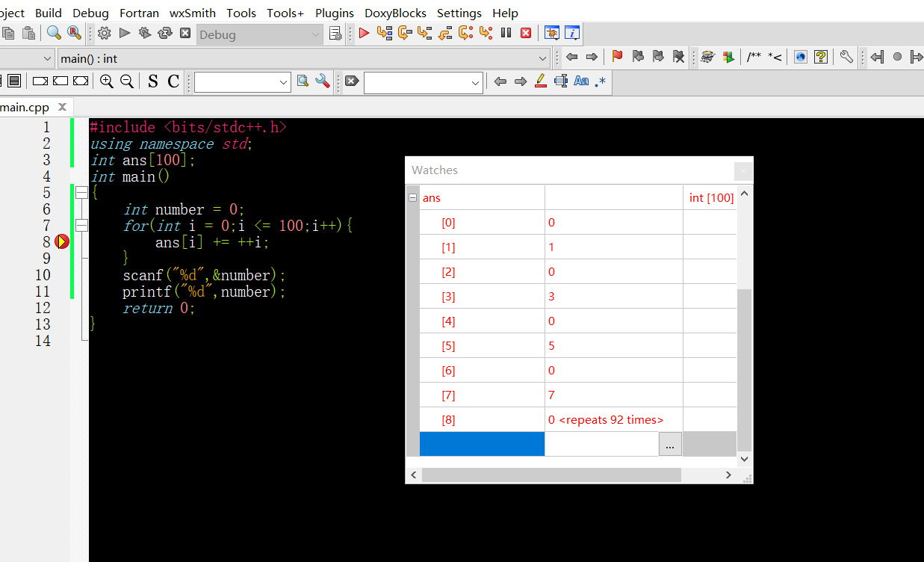Click the grey Run triangle icon

[x=125, y=33]
